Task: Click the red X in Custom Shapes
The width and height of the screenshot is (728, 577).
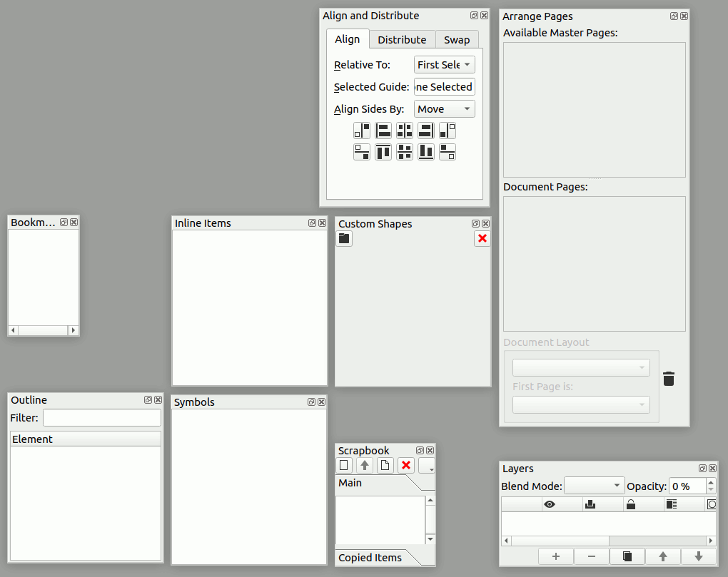Action: click(x=482, y=239)
